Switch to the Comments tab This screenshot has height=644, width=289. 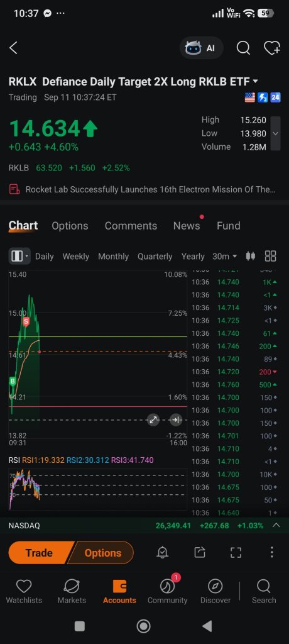[x=131, y=226]
